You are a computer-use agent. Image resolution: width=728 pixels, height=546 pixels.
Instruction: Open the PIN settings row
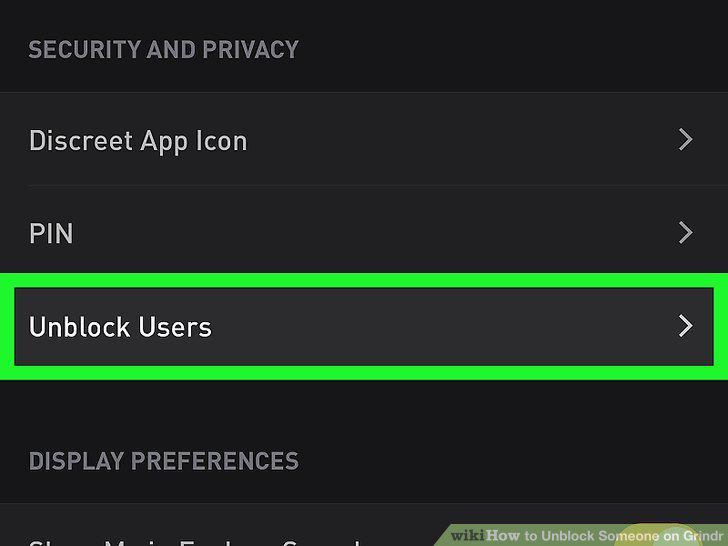tap(364, 232)
